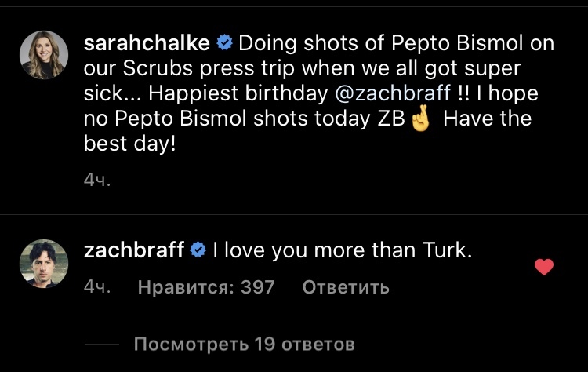Click the dash line before Посмотреть 19 ответов
This screenshot has width=588, height=372.
(101, 344)
